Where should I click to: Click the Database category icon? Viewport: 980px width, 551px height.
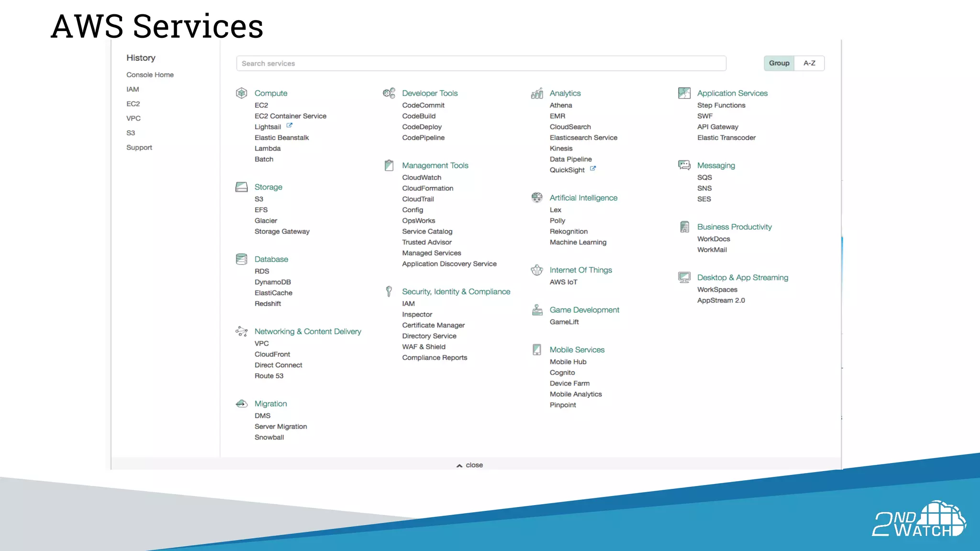click(x=242, y=259)
